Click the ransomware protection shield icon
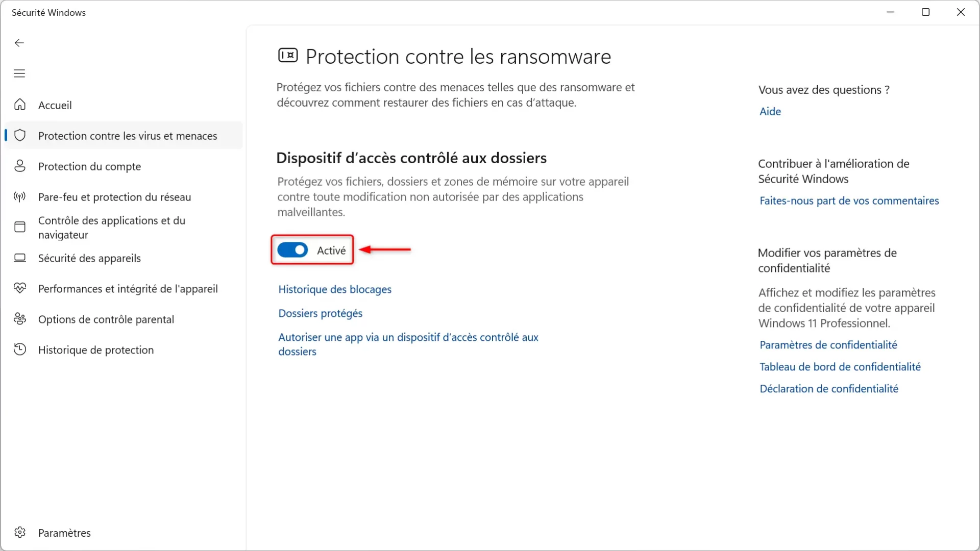 (287, 56)
